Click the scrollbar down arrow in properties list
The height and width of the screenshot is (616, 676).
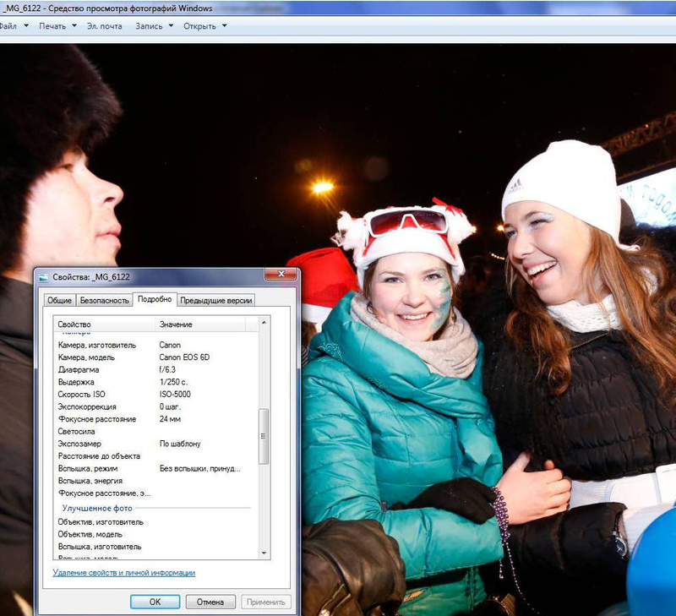[x=264, y=553]
